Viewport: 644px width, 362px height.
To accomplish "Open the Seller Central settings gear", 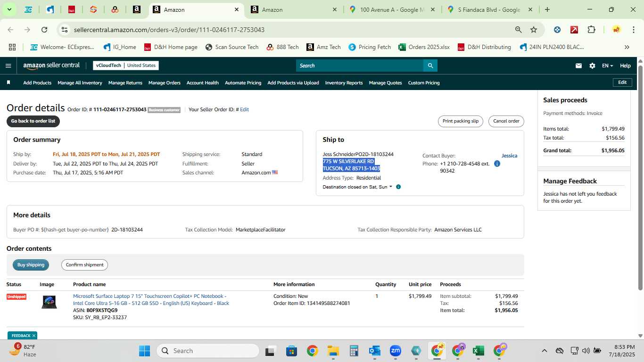I will click(592, 66).
